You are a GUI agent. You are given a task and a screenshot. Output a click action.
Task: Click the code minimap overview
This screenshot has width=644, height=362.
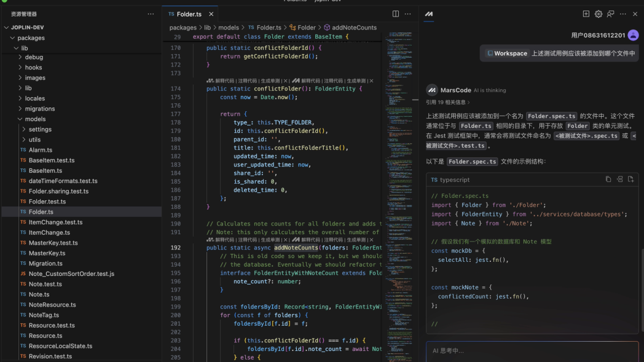[398, 92]
